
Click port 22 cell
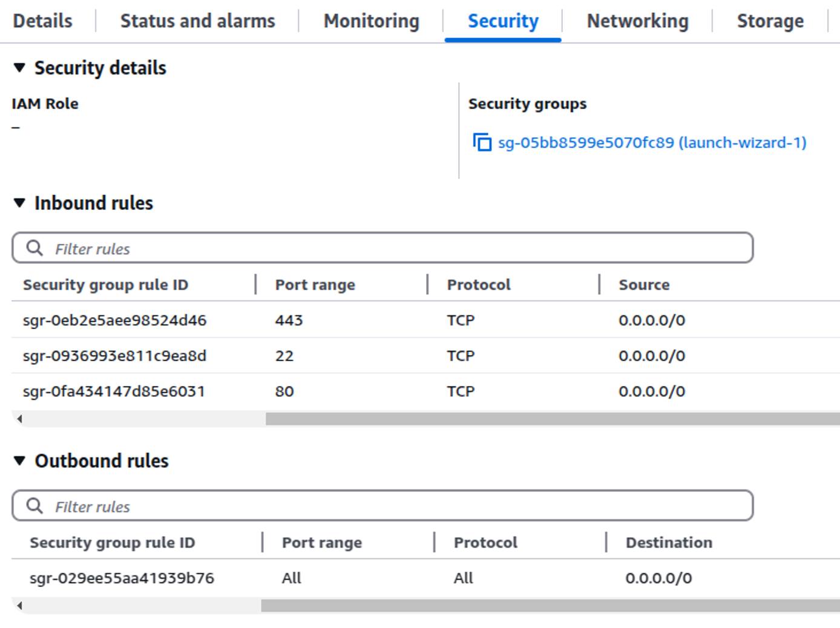pyautogui.click(x=284, y=356)
